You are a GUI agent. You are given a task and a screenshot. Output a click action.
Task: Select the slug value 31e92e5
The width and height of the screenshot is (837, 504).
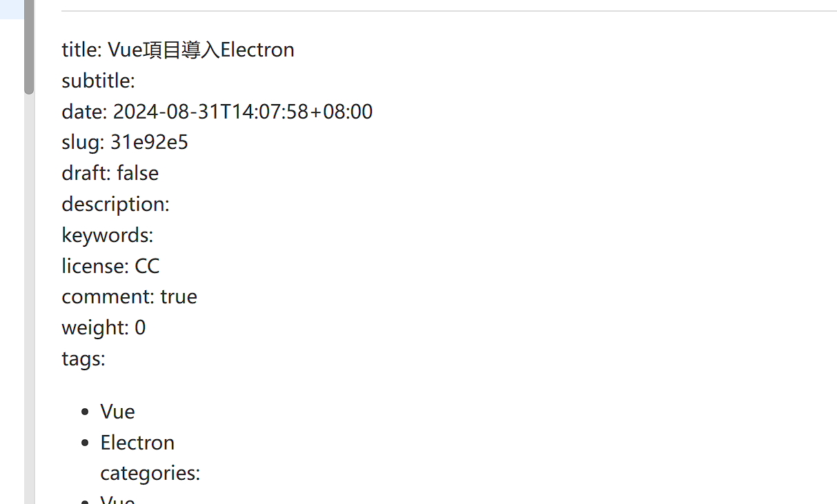tap(149, 142)
